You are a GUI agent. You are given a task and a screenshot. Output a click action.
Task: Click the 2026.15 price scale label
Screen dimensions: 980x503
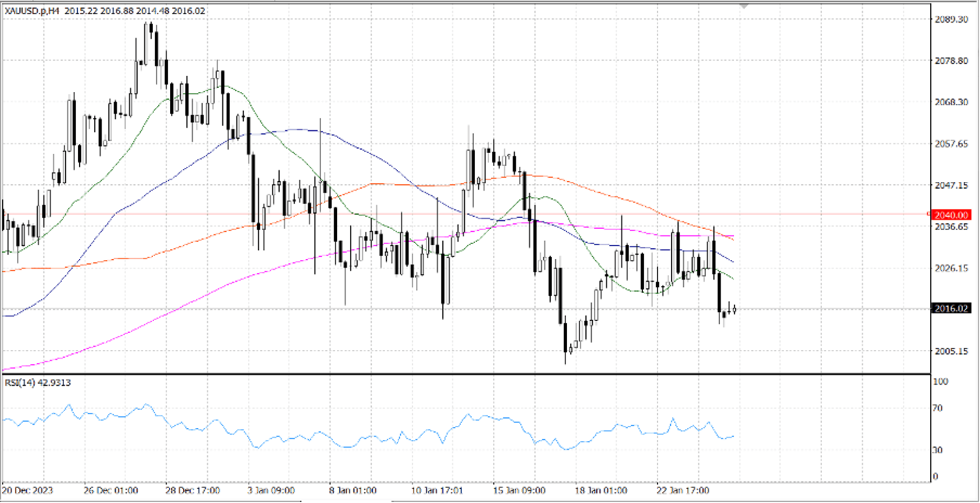coord(951,268)
